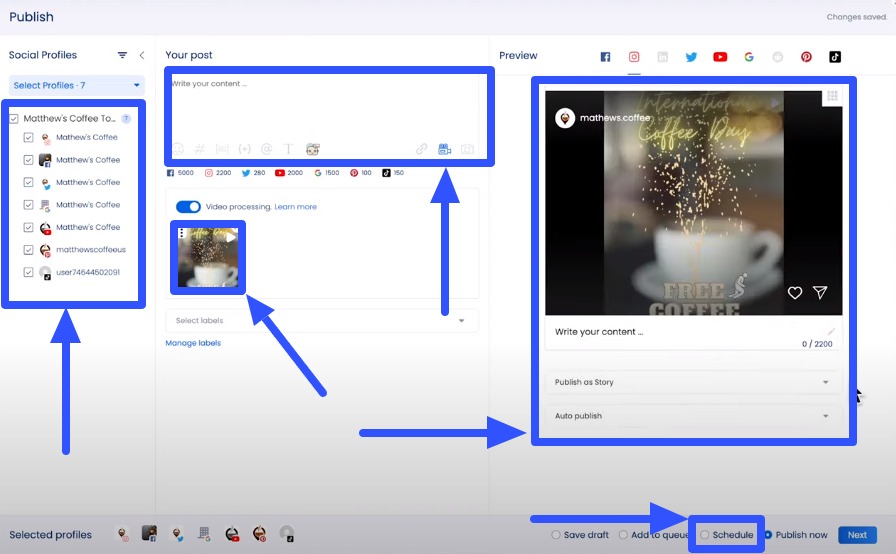Open the Select Profiles dropdown
The width and height of the screenshot is (896, 554).
77,85
